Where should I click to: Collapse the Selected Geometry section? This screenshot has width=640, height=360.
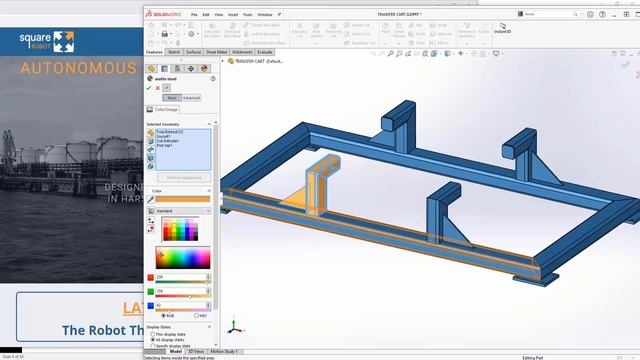pyautogui.click(x=209, y=124)
